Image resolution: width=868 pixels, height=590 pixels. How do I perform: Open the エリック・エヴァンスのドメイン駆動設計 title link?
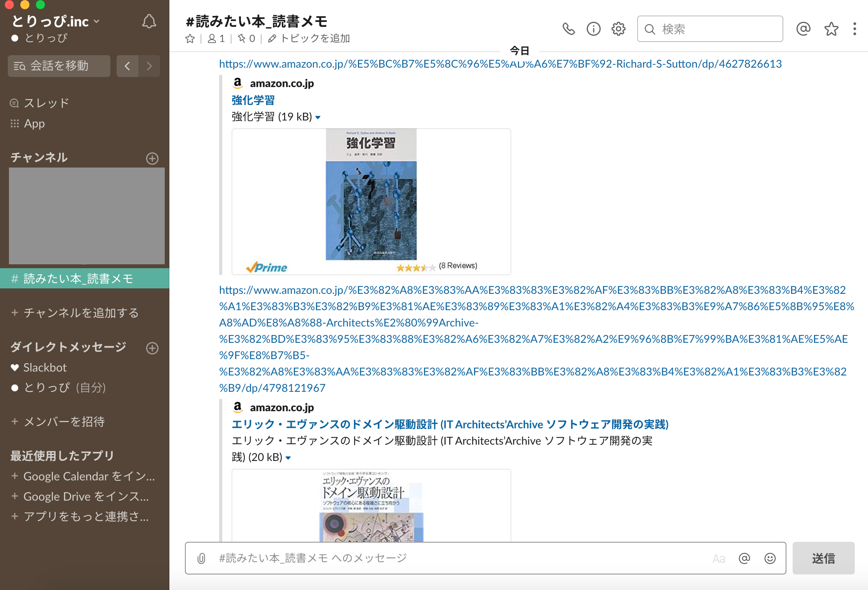tap(450, 424)
